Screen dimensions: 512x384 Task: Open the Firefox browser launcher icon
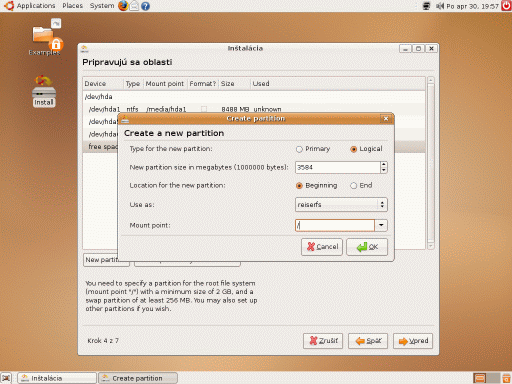(123, 6)
